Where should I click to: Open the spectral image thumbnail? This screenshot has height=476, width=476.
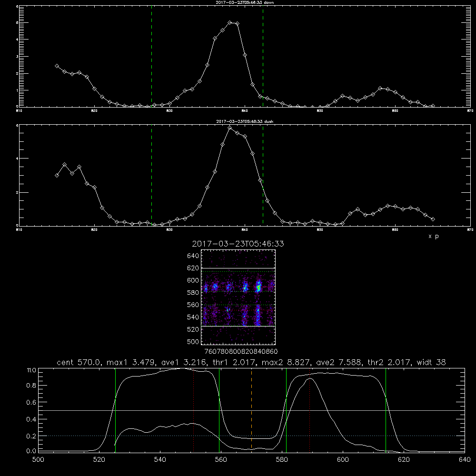pyautogui.click(x=238, y=297)
